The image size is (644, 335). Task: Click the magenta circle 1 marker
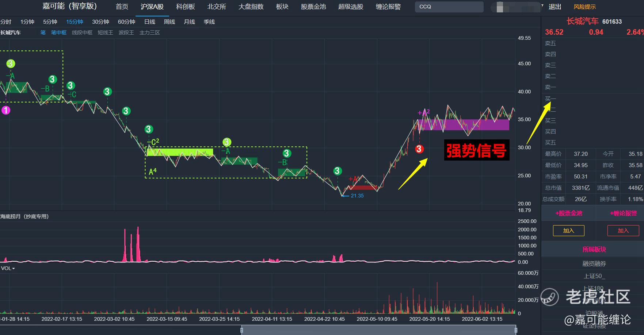[6, 110]
